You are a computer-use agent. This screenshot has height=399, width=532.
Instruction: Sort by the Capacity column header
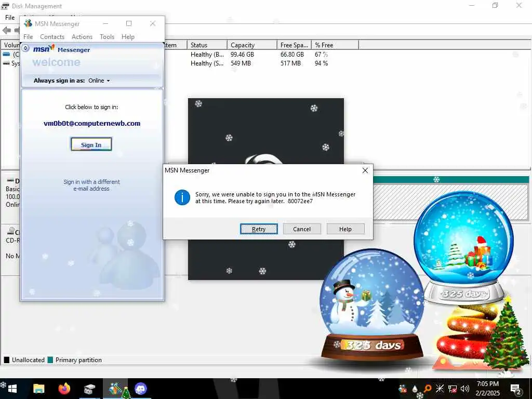[252, 45]
